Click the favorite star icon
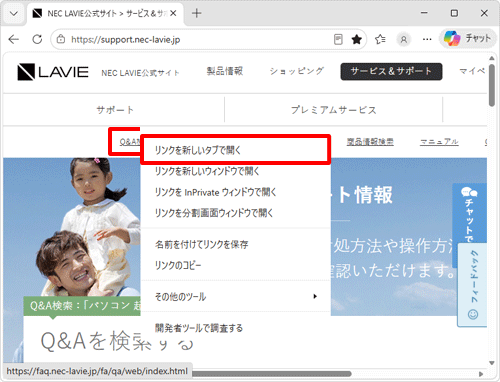The image size is (500, 382). pyautogui.click(x=357, y=39)
